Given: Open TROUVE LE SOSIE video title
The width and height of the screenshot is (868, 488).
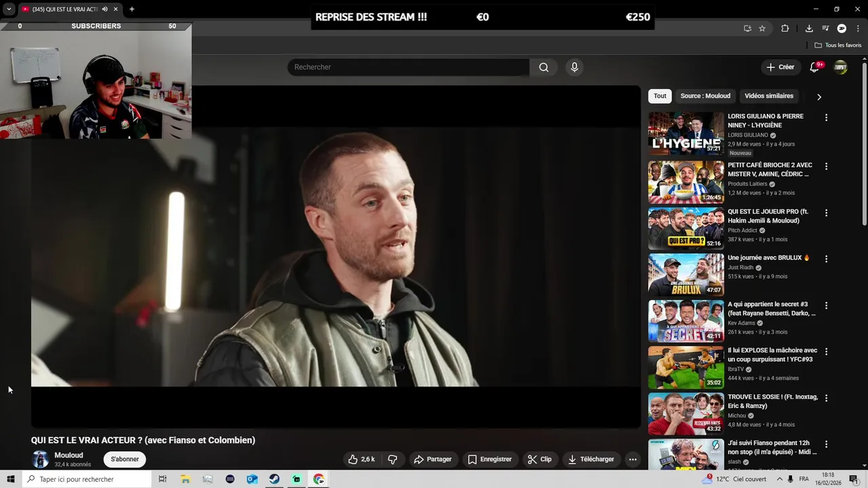Looking at the screenshot, I should pos(773,401).
